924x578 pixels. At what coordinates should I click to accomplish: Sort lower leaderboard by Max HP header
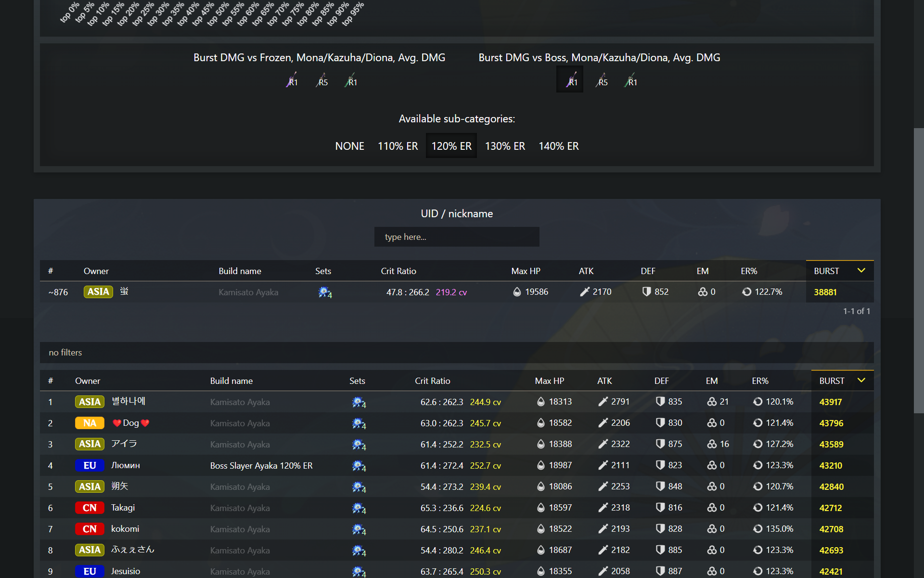click(x=550, y=381)
